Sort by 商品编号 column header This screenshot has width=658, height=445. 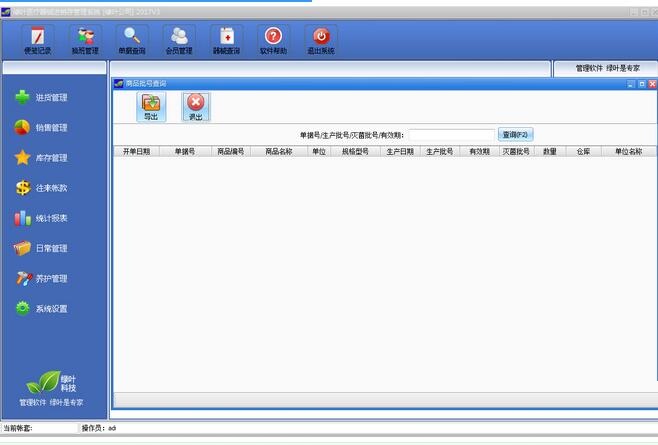231,152
